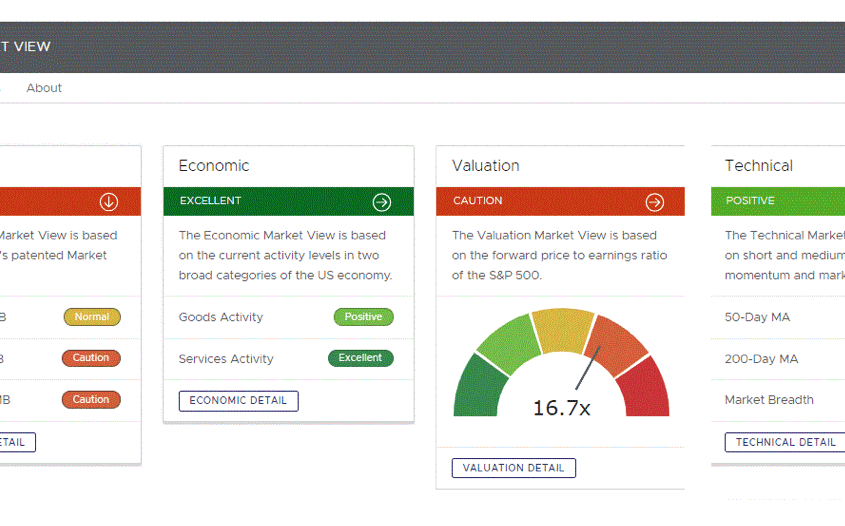Select the Market Breadth row
This screenshot has height=526, width=845.
[x=768, y=400]
